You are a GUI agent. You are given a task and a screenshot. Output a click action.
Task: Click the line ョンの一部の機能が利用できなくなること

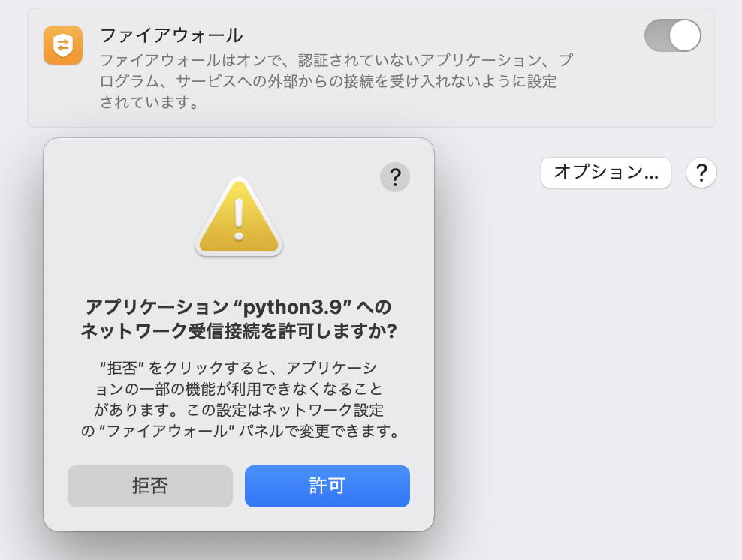(239, 389)
